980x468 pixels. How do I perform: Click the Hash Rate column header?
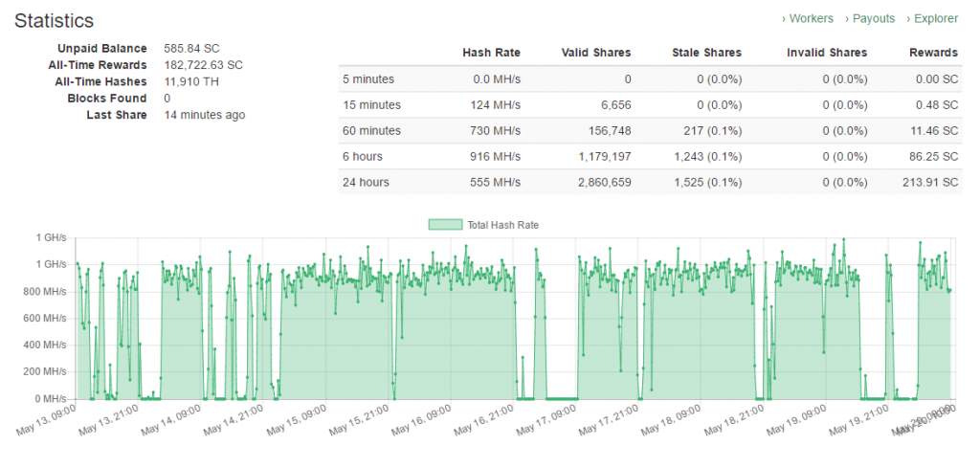click(x=491, y=53)
